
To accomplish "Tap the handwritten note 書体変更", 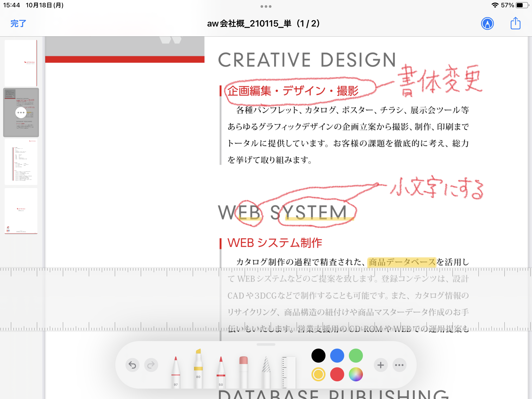I will 440,81.
